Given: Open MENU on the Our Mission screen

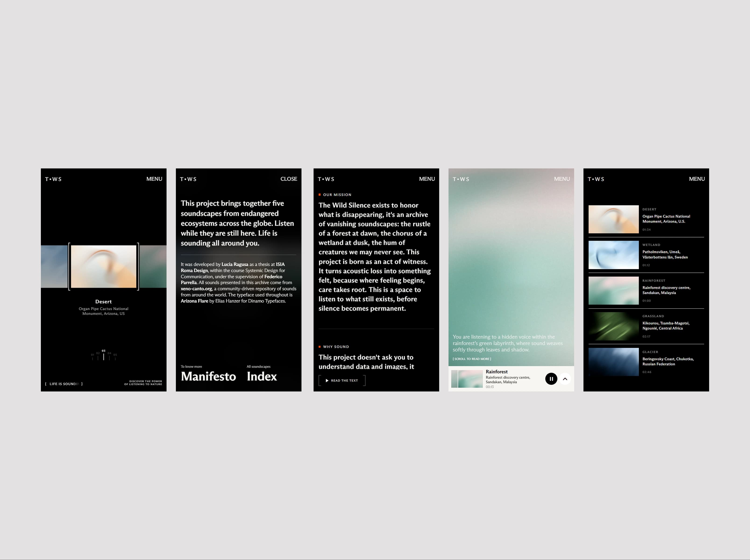Looking at the screenshot, I should click(x=427, y=179).
